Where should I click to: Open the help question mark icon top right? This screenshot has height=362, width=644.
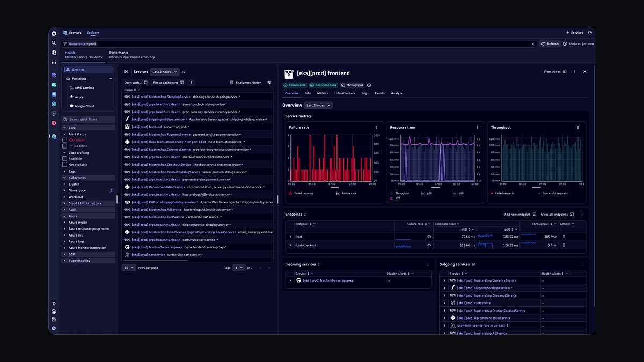(x=590, y=33)
